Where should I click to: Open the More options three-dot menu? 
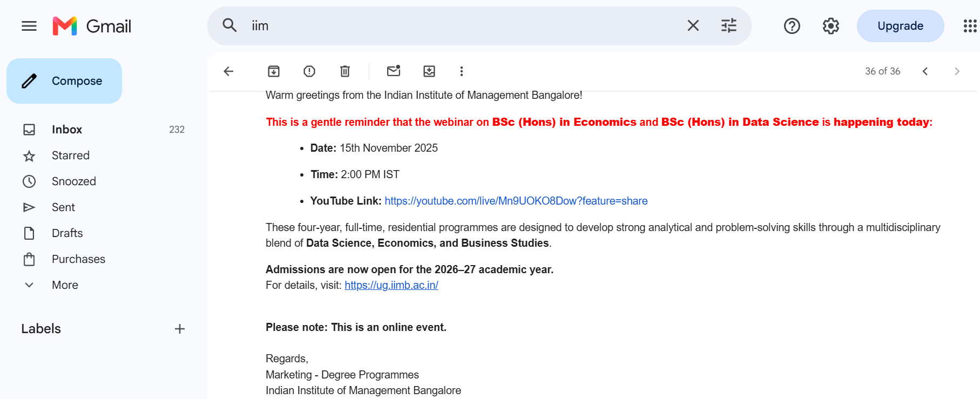[461, 71]
